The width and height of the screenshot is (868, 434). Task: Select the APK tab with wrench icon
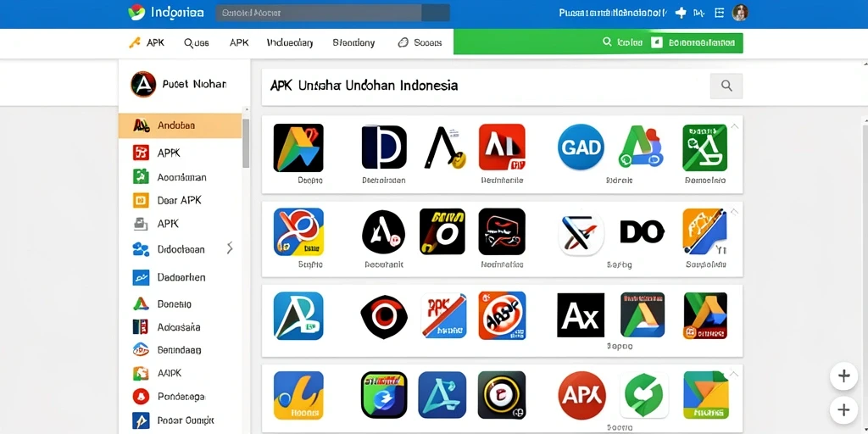point(146,42)
